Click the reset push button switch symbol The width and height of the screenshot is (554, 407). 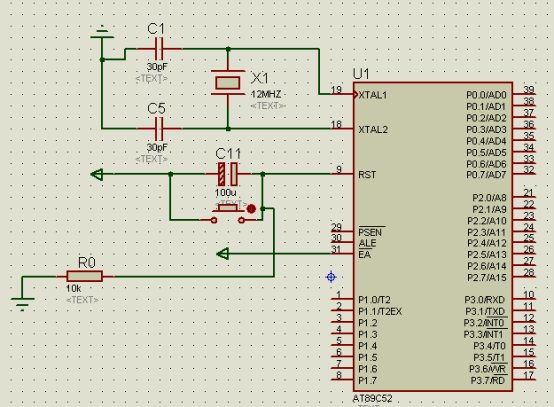pos(228,214)
